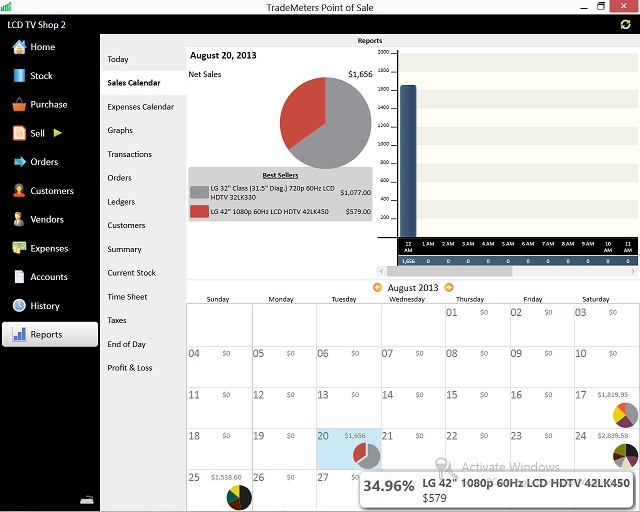640x512 pixels.
Task: Click LCD TV Shop 2 store name
Action: (x=36, y=25)
